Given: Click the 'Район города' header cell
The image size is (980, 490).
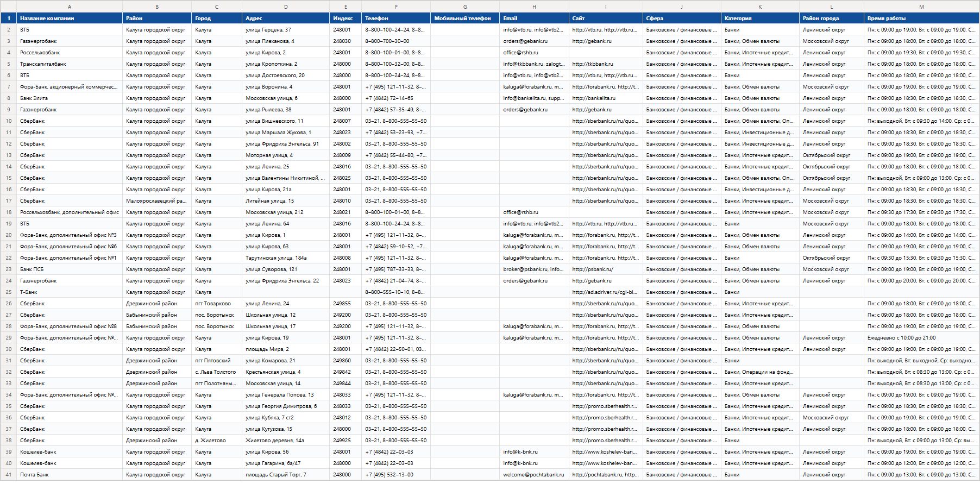Looking at the screenshot, I should [x=831, y=18].
